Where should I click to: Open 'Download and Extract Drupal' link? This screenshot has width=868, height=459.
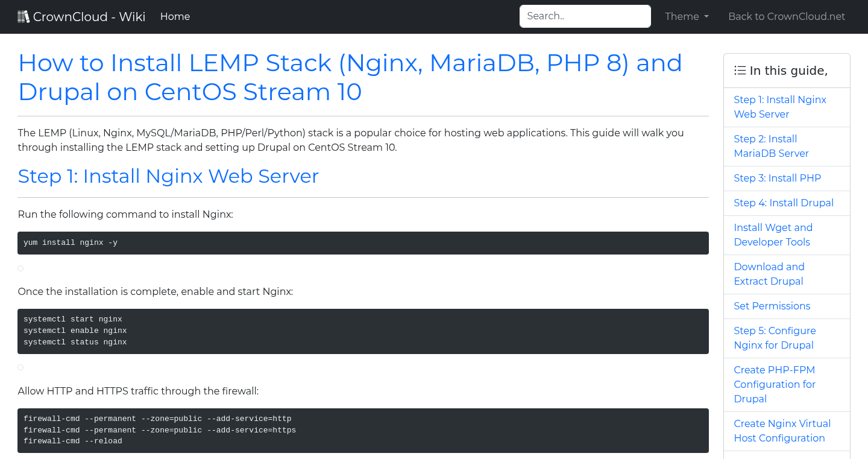point(769,274)
